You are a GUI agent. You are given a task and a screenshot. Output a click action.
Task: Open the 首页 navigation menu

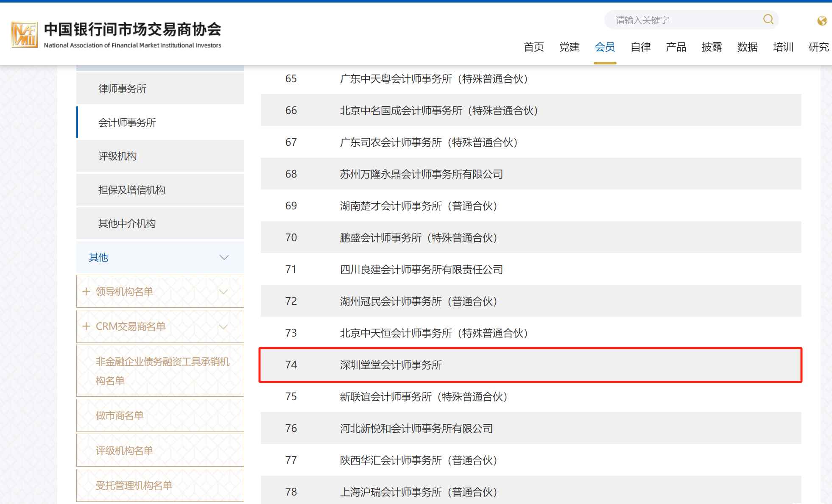coord(533,47)
